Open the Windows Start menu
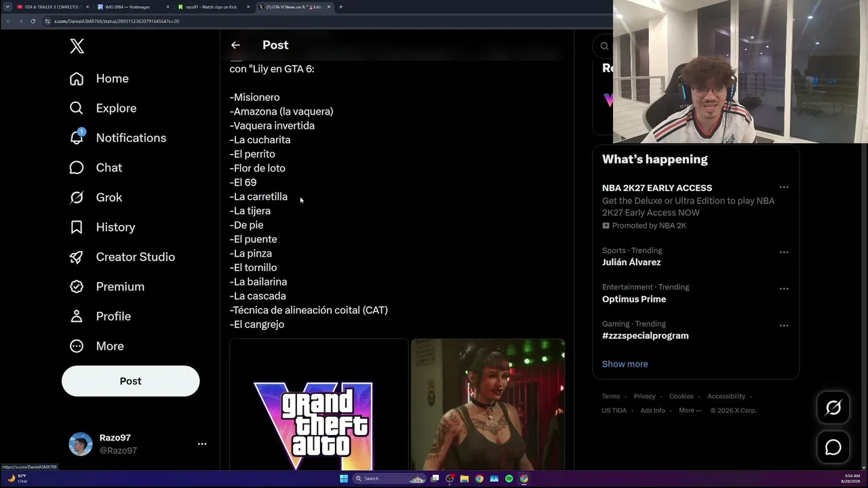Viewport: 868px width, 488px height. 344,479
